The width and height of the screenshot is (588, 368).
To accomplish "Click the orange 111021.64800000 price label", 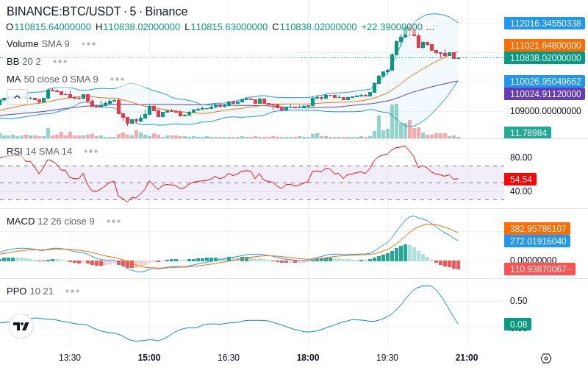I will click(x=545, y=46).
